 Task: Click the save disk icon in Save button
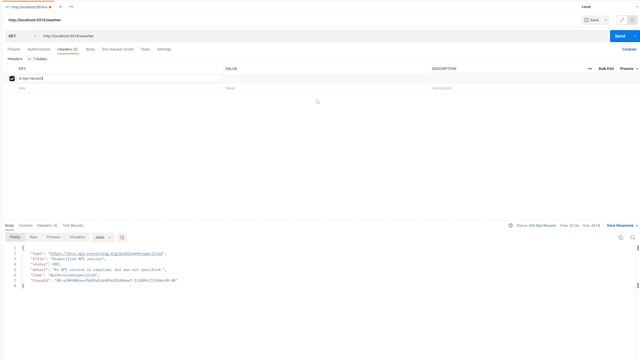[x=586, y=20]
